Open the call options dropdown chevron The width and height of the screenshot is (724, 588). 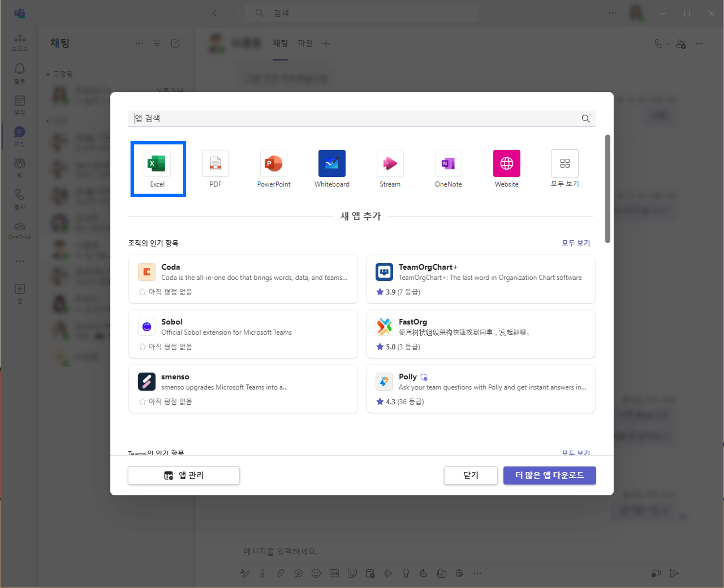tap(668, 44)
